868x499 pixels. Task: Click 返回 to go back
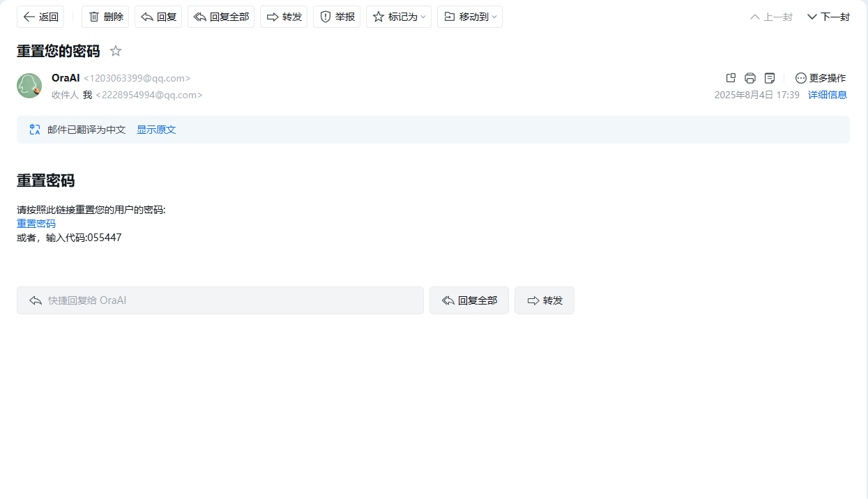pyautogui.click(x=40, y=17)
